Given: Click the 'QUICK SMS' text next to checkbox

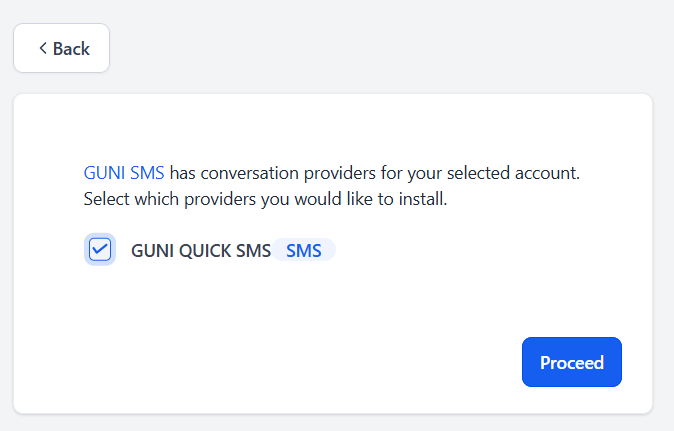Looking at the screenshot, I should [x=225, y=251].
